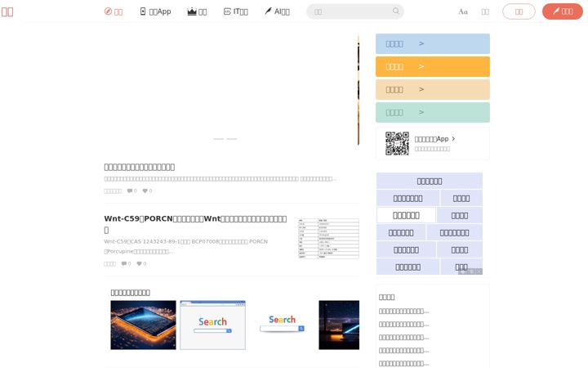Open the dark night scene image
This screenshot has width=588, height=368.
coord(339,325)
